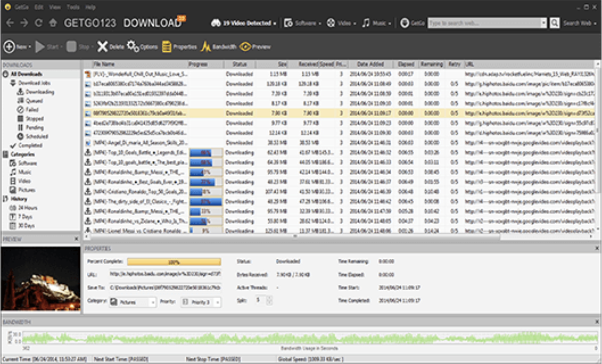Image resolution: width=602 pixels, height=364 pixels.
Task: Click the Home icon in navigation bar
Action: 53,23
